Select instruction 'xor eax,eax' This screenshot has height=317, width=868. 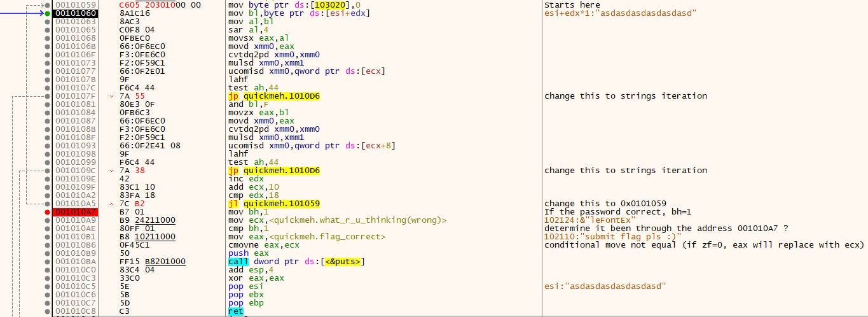252,278
